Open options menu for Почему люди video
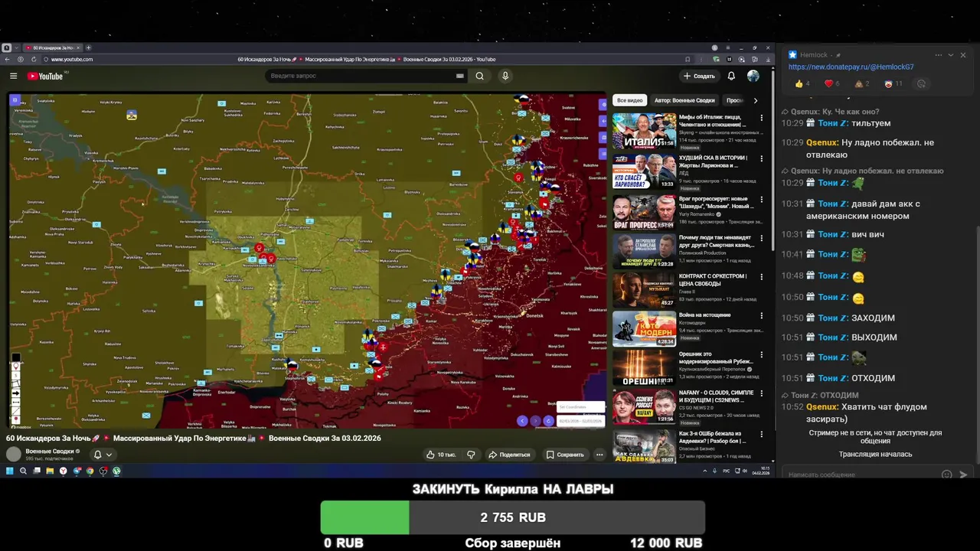This screenshot has width=980, height=551. 761,238
